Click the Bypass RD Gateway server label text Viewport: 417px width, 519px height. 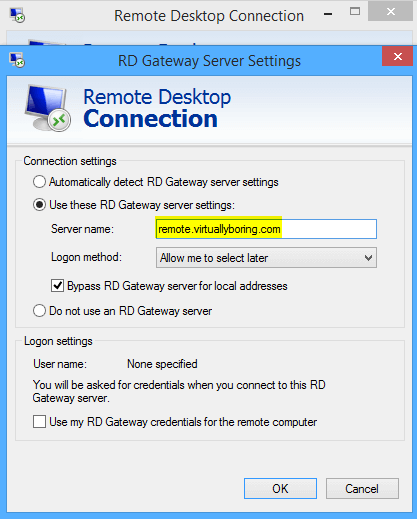pyautogui.click(x=177, y=286)
